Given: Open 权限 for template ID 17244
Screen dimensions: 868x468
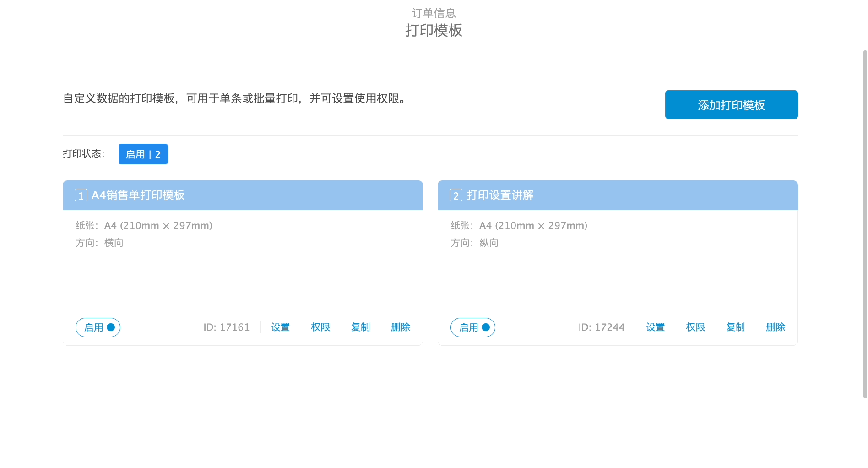Looking at the screenshot, I should (x=695, y=327).
